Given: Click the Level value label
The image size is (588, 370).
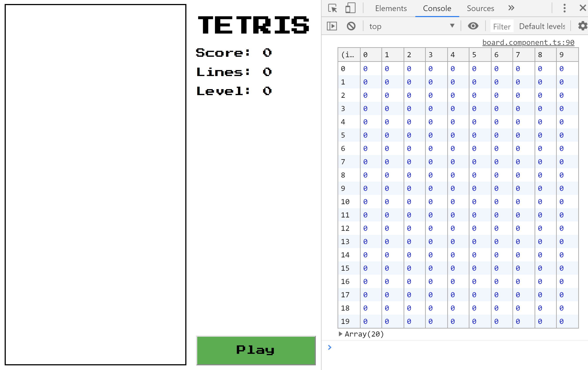Looking at the screenshot, I should [234, 91].
